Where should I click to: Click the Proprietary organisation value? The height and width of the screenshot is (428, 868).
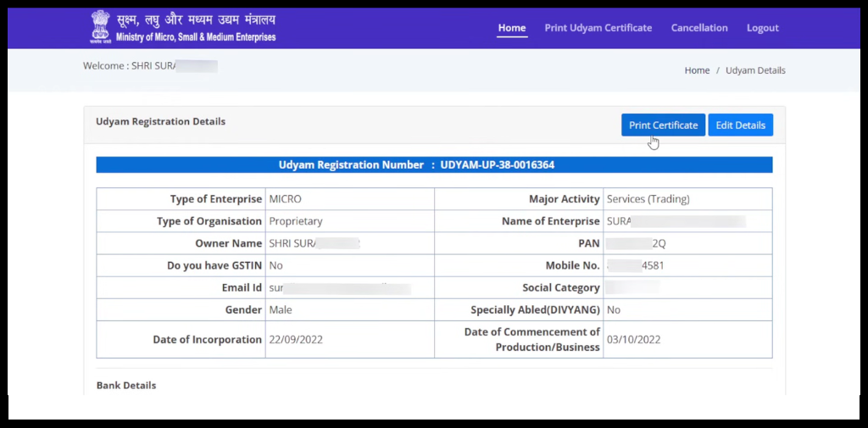click(x=296, y=221)
